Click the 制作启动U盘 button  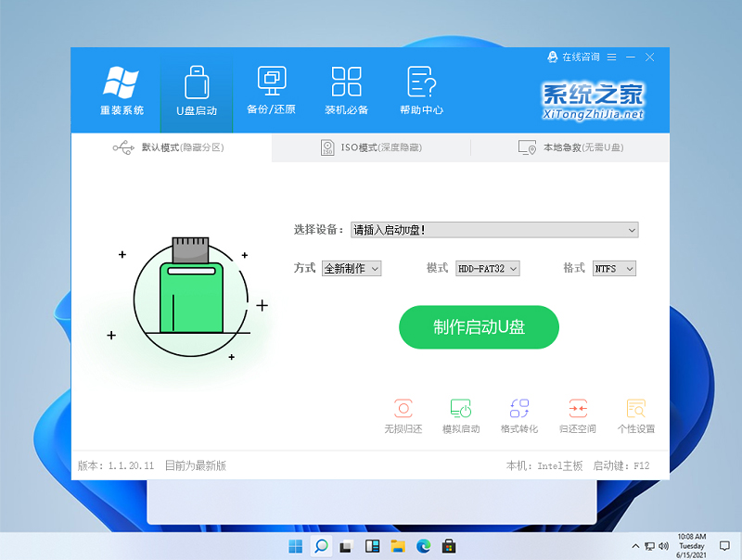pos(479,327)
